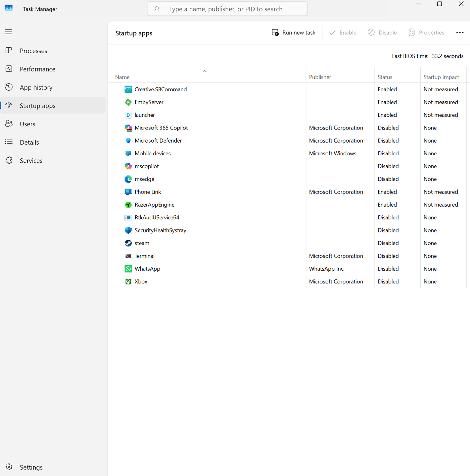Switch to the App history page
Viewport: 470px width, 476px height.
click(x=53, y=87)
